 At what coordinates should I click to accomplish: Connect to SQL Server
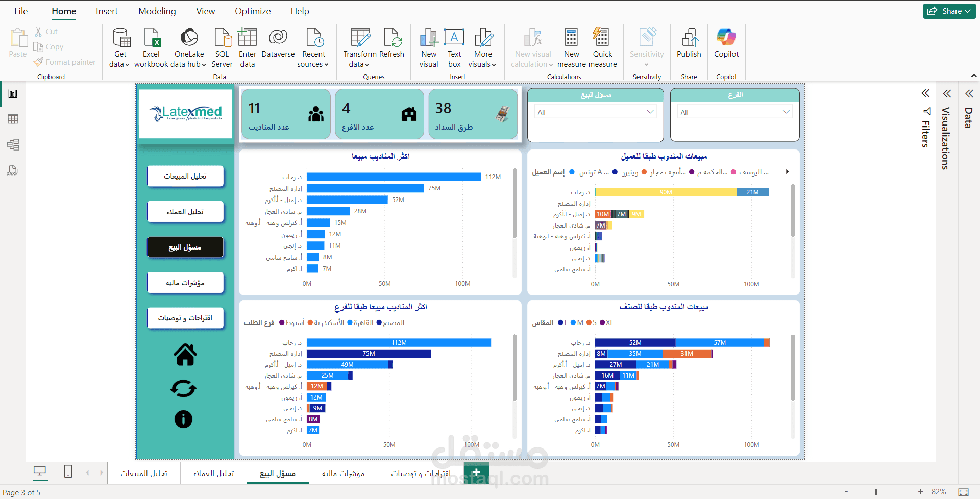pyautogui.click(x=222, y=47)
